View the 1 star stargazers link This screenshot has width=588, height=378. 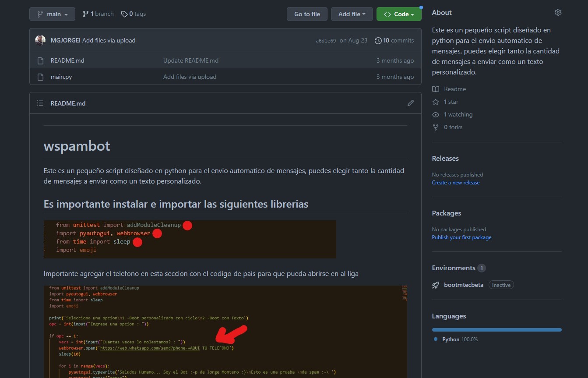point(451,102)
